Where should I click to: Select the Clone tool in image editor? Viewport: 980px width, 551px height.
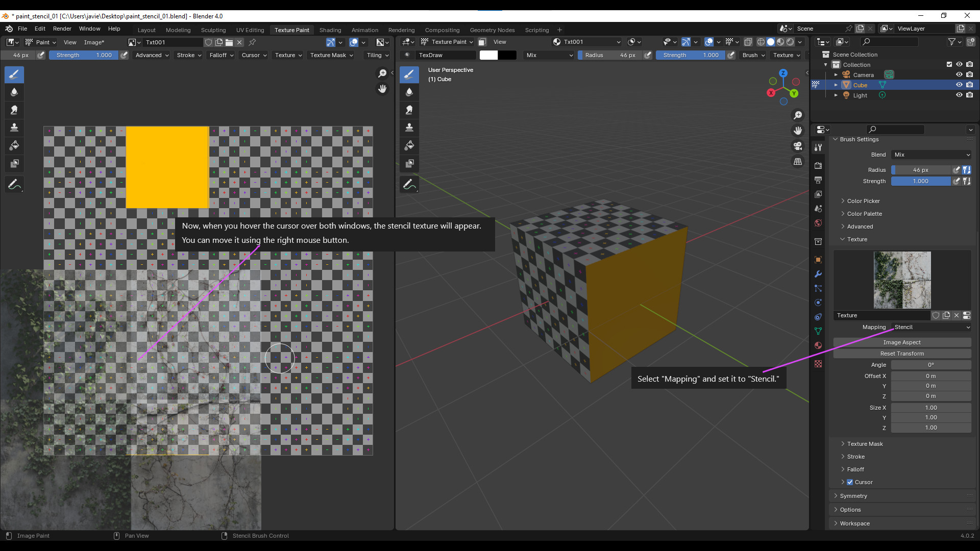(x=14, y=128)
